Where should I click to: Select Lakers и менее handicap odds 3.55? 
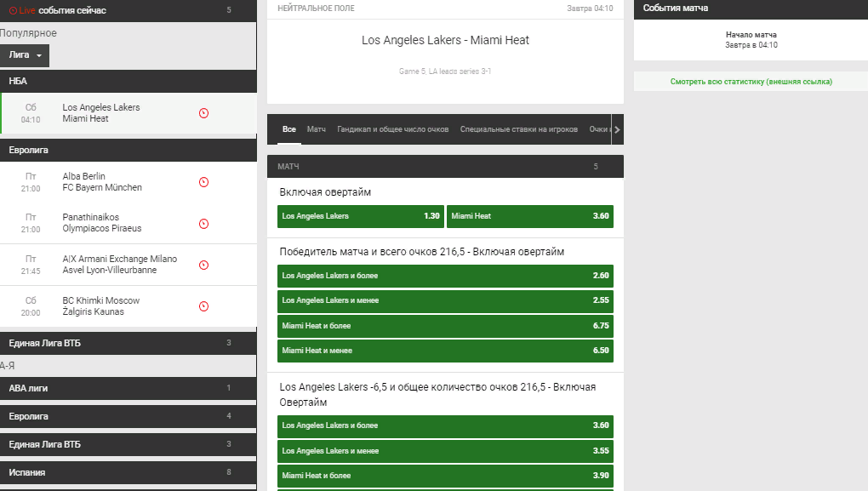point(445,451)
